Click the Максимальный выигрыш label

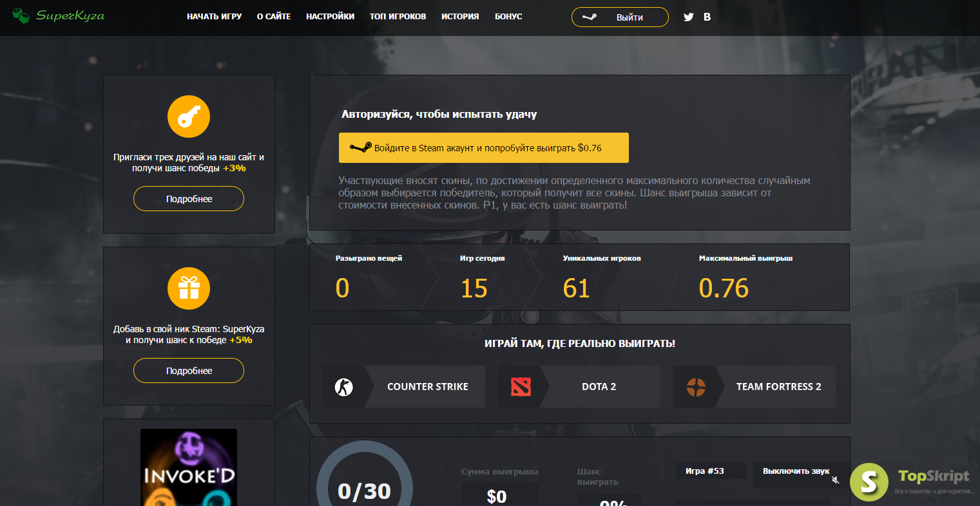coord(746,258)
